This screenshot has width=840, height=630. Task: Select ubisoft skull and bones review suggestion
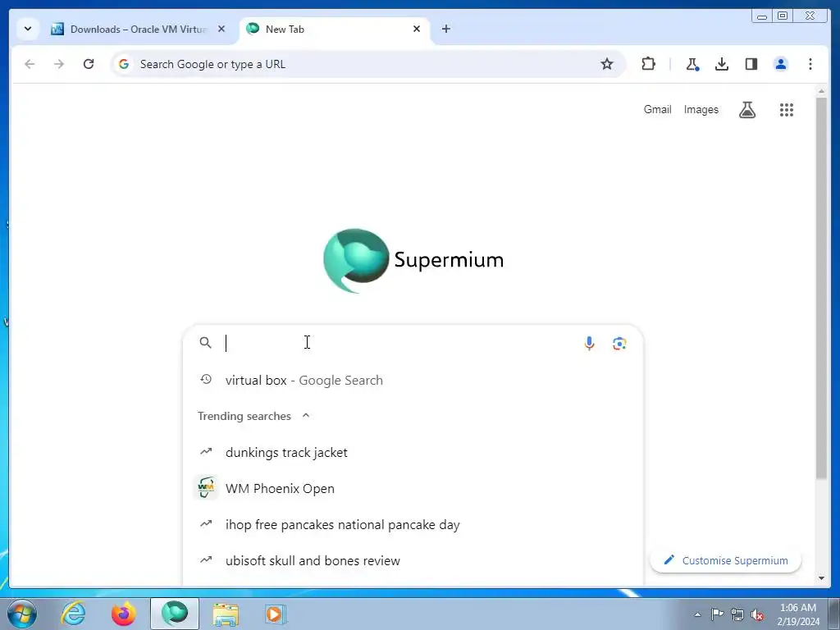point(413,561)
